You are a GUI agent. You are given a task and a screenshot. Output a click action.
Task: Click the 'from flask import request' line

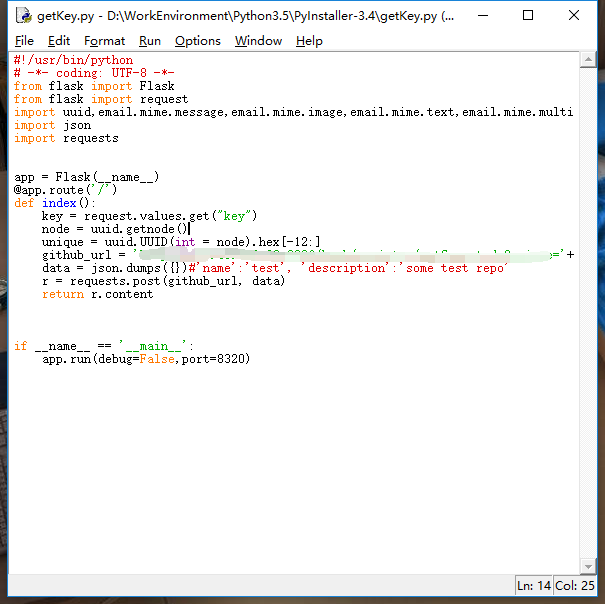coord(101,99)
